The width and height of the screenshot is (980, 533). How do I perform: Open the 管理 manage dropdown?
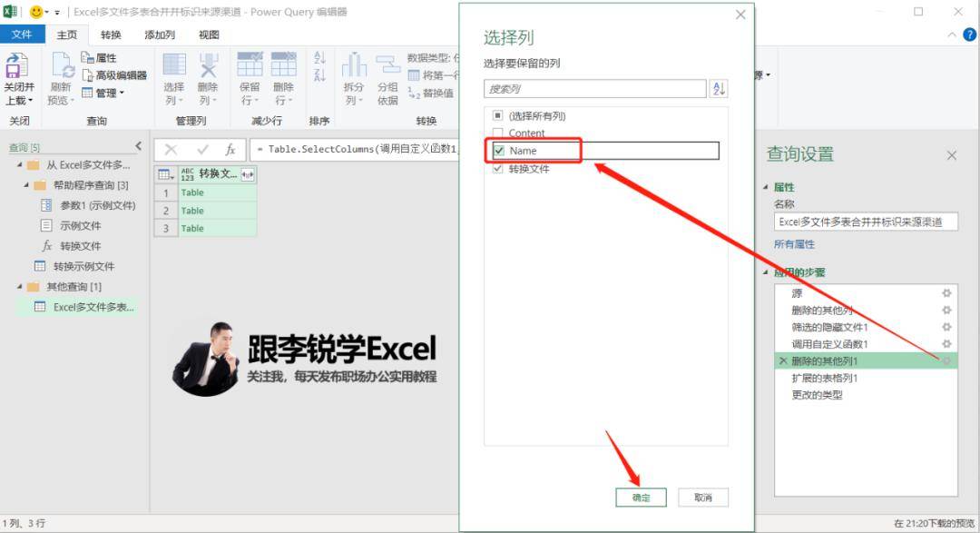click(103, 94)
